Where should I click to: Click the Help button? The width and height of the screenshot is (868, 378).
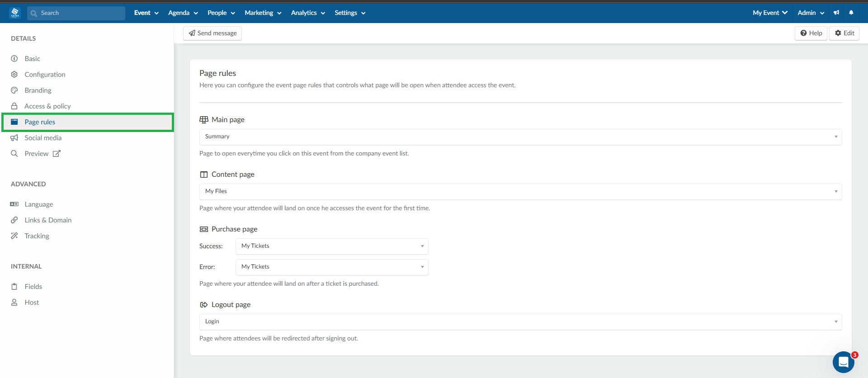coord(811,33)
